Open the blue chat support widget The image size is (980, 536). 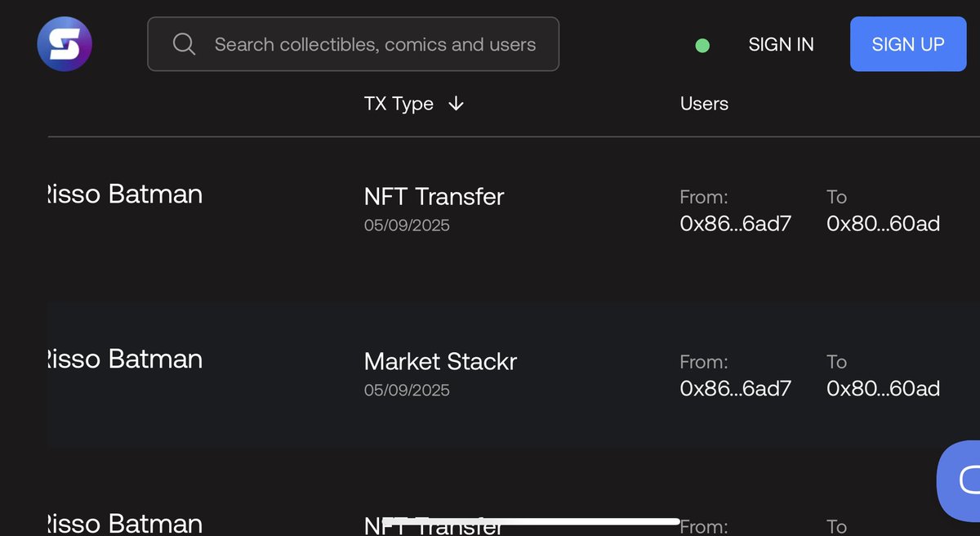959,480
